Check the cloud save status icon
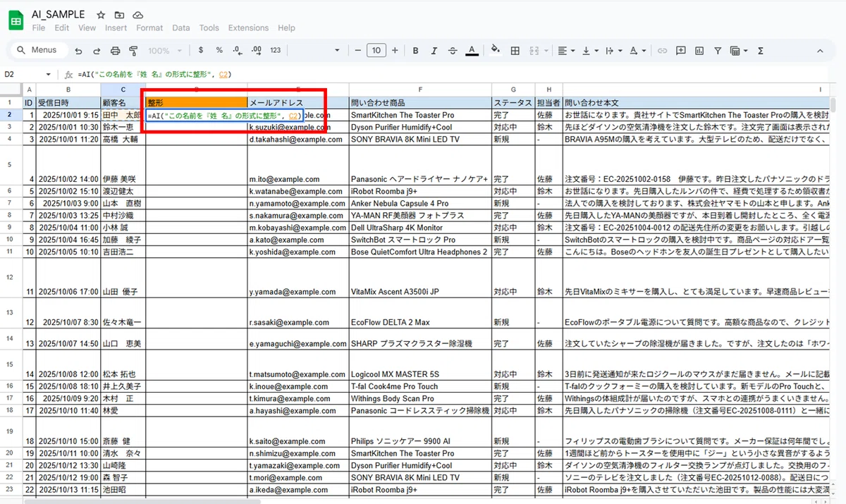Screen dimensions: 846x504 [138, 15]
